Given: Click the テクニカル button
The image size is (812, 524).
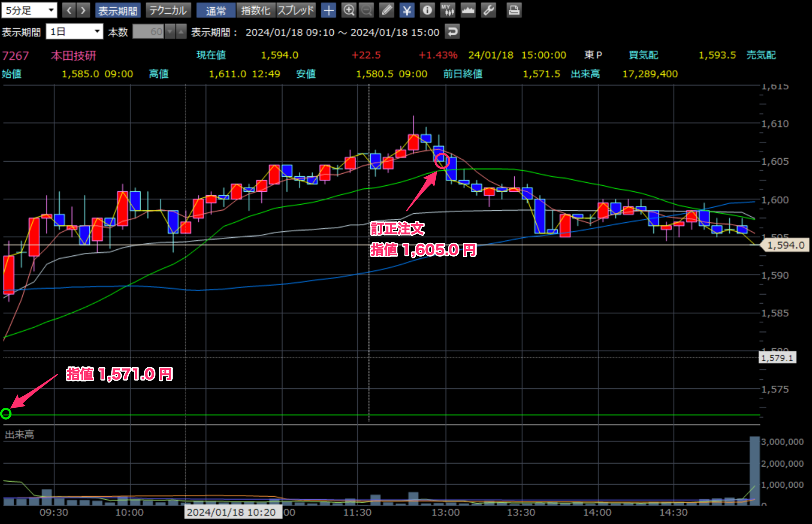Looking at the screenshot, I should [x=168, y=10].
